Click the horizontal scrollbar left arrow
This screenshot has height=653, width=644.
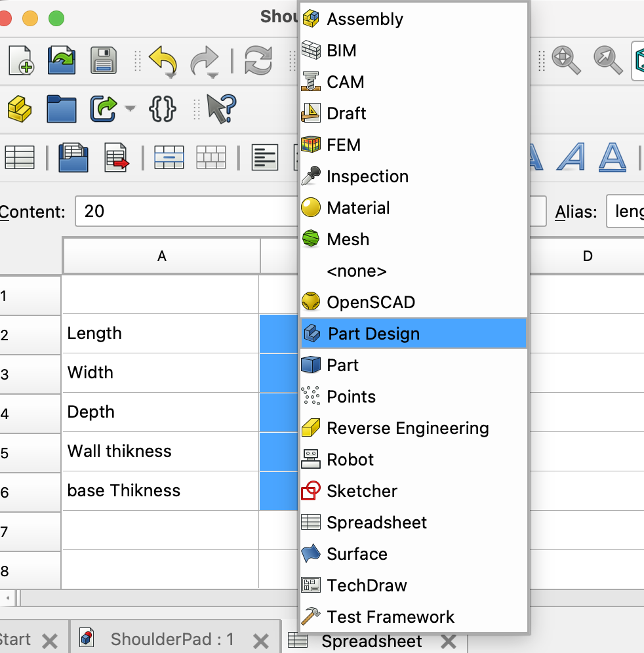7,598
